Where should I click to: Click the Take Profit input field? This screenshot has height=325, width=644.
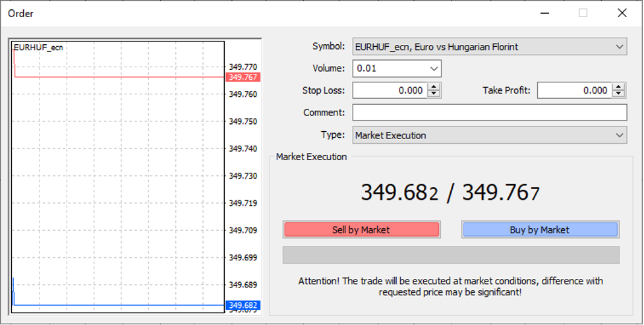[574, 90]
